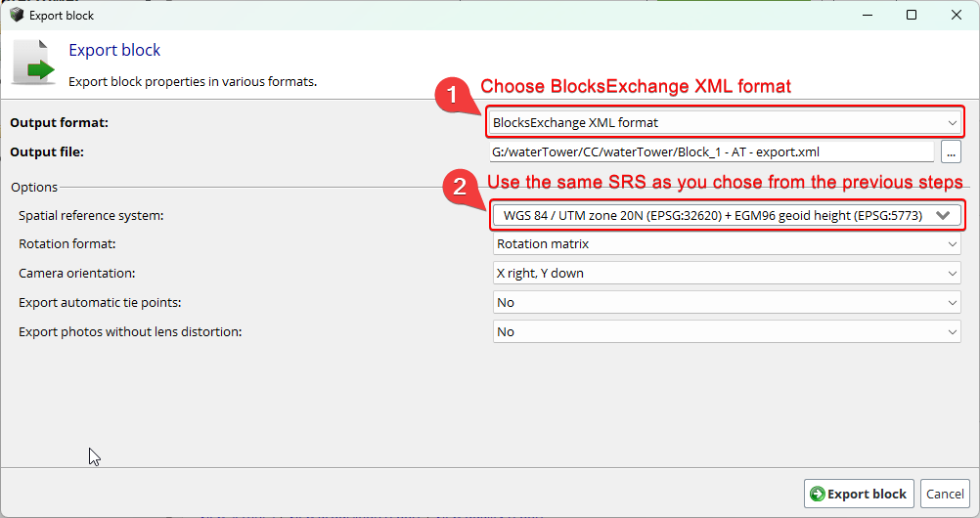
Task: Click the red annotation marker number 1
Action: pyautogui.click(x=456, y=94)
